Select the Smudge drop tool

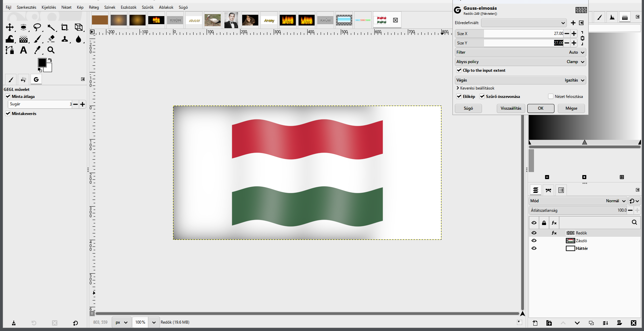(79, 39)
